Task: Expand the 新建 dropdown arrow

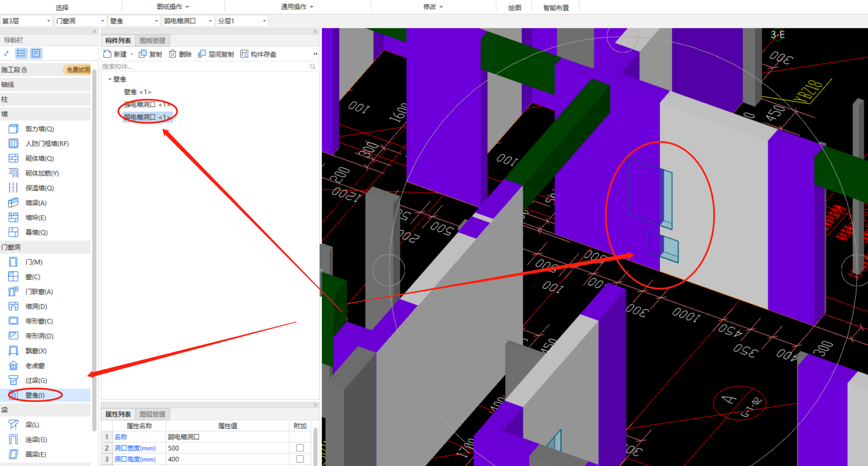Action: click(132, 55)
